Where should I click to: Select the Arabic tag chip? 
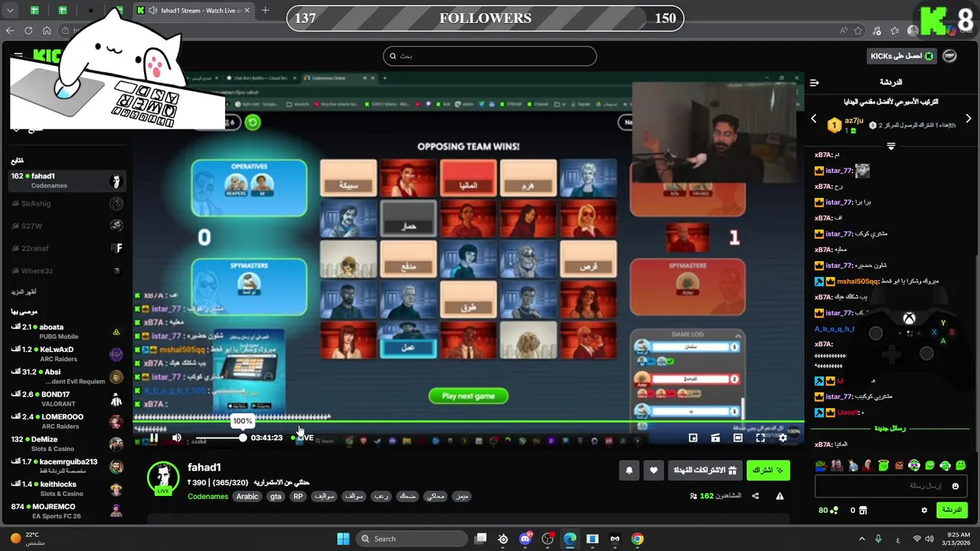click(x=247, y=497)
